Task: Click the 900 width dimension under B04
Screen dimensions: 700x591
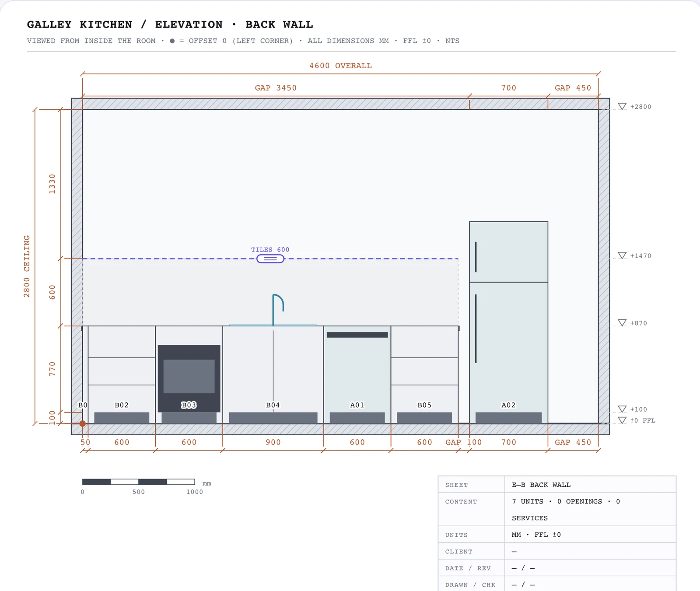Action: pyautogui.click(x=273, y=442)
